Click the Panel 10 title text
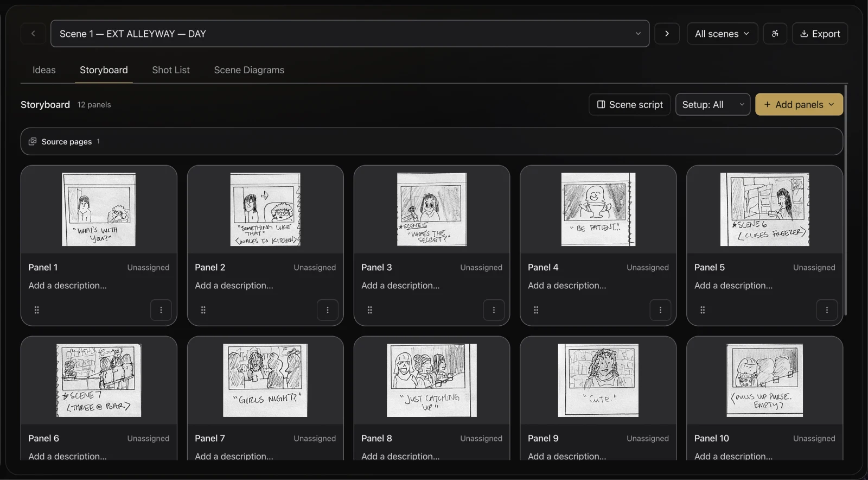Image resolution: width=868 pixels, height=480 pixels. point(712,439)
